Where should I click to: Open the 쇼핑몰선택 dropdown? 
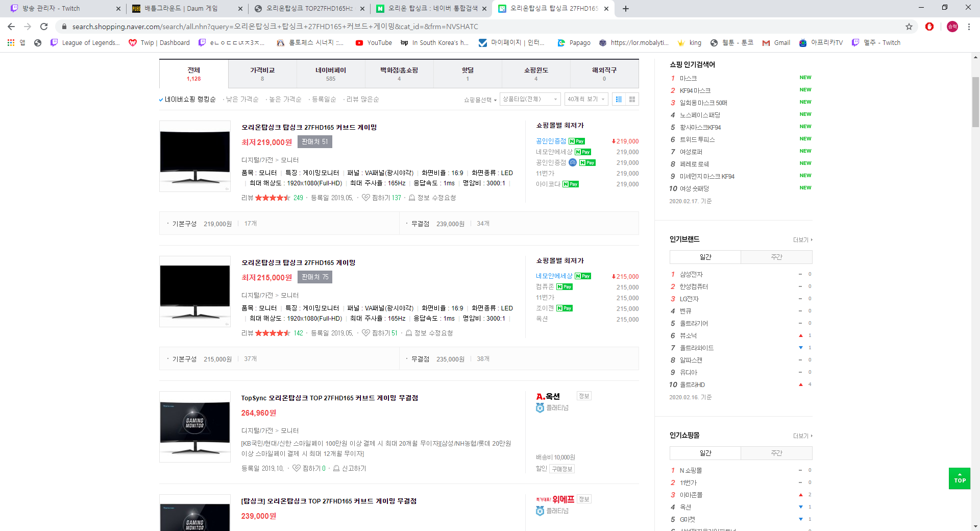click(480, 100)
